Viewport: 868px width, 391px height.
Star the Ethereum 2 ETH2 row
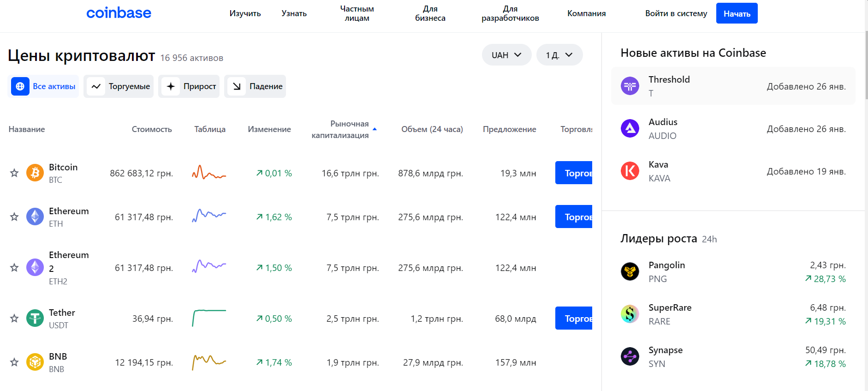point(14,268)
